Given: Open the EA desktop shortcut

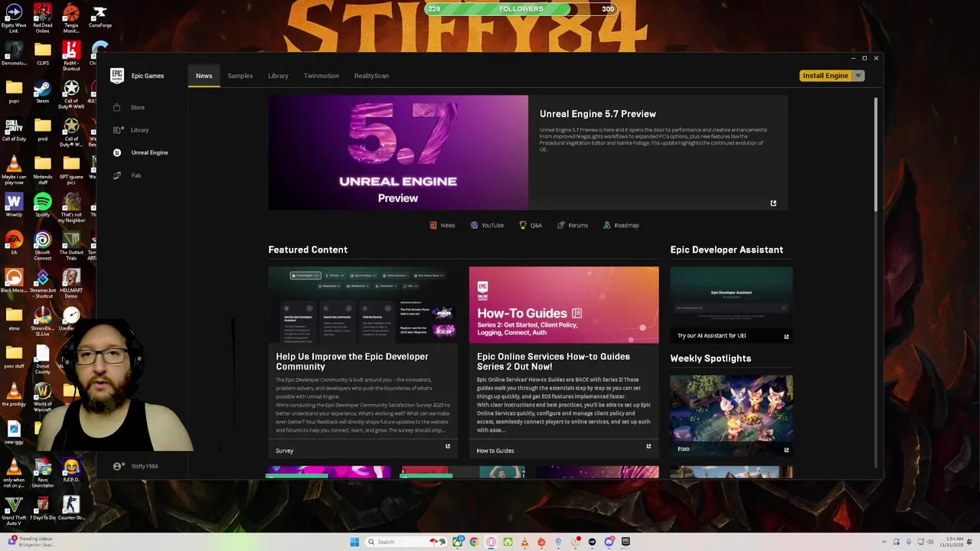Looking at the screenshot, I should [x=14, y=243].
